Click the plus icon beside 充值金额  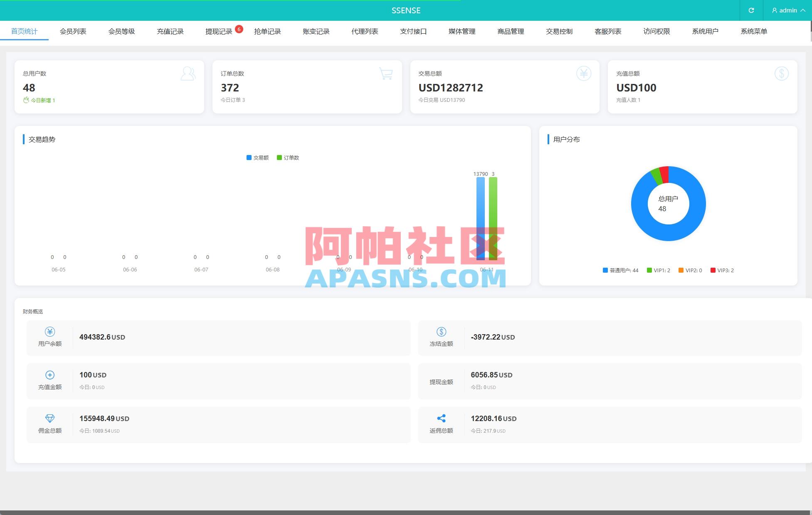click(x=49, y=375)
